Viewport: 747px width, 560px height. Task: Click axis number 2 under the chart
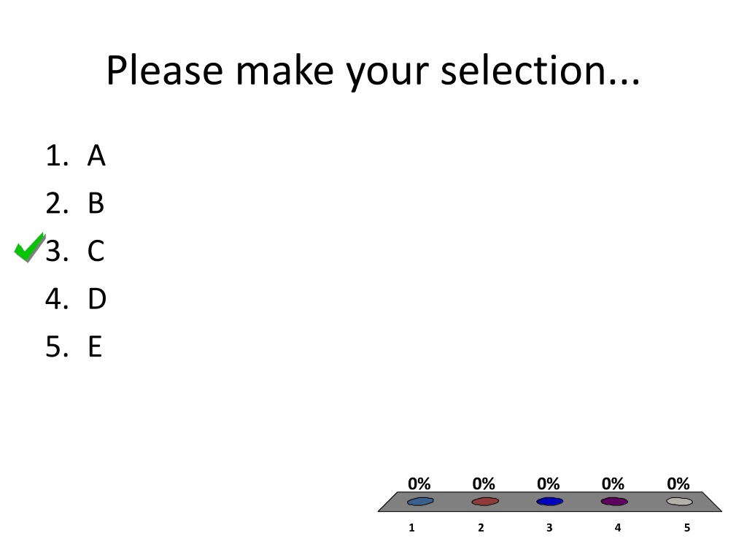click(x=481, y=528)
